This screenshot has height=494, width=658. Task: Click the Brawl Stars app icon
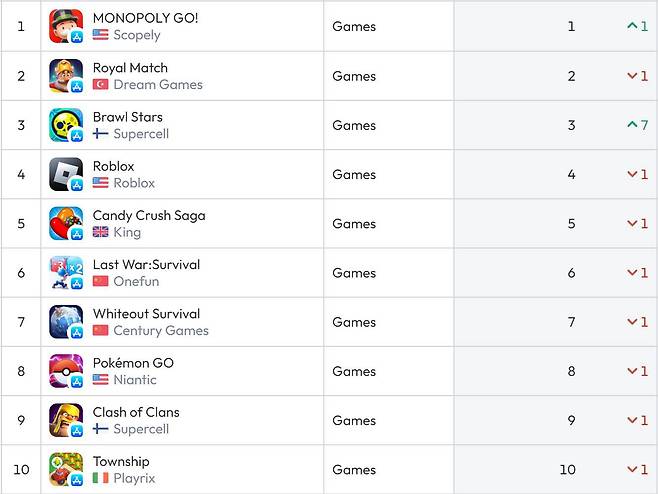click(66, 125)
